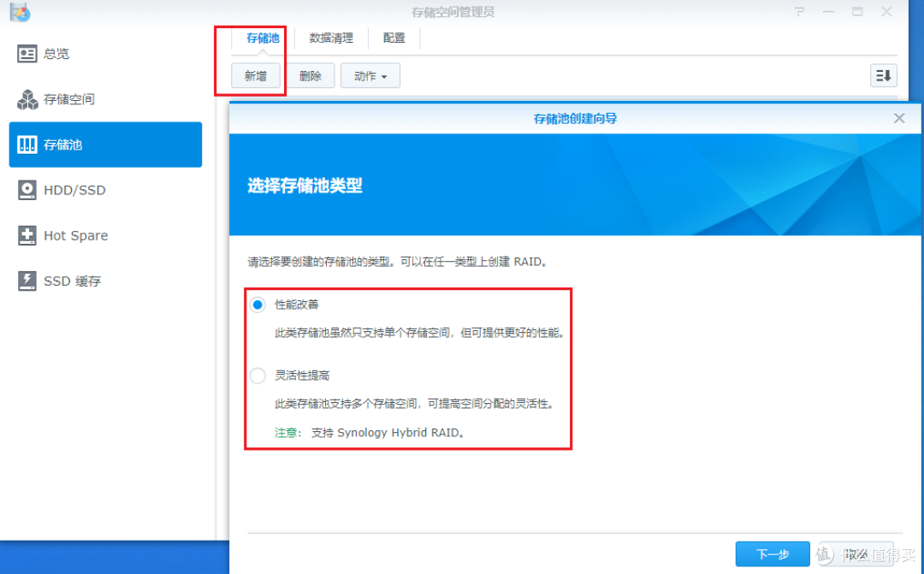Screen dimensions: 924x574
Task: Switch to the 数据清理 tab
Action: tap(331, 38)
